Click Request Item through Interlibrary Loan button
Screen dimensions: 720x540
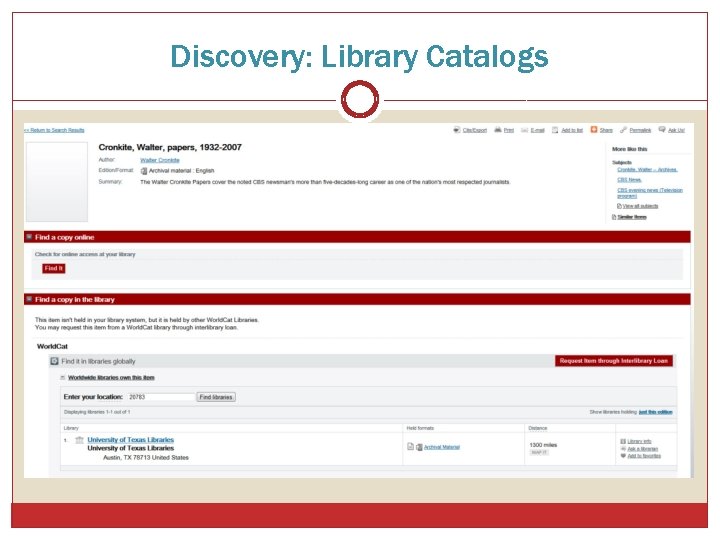(614, 361)
